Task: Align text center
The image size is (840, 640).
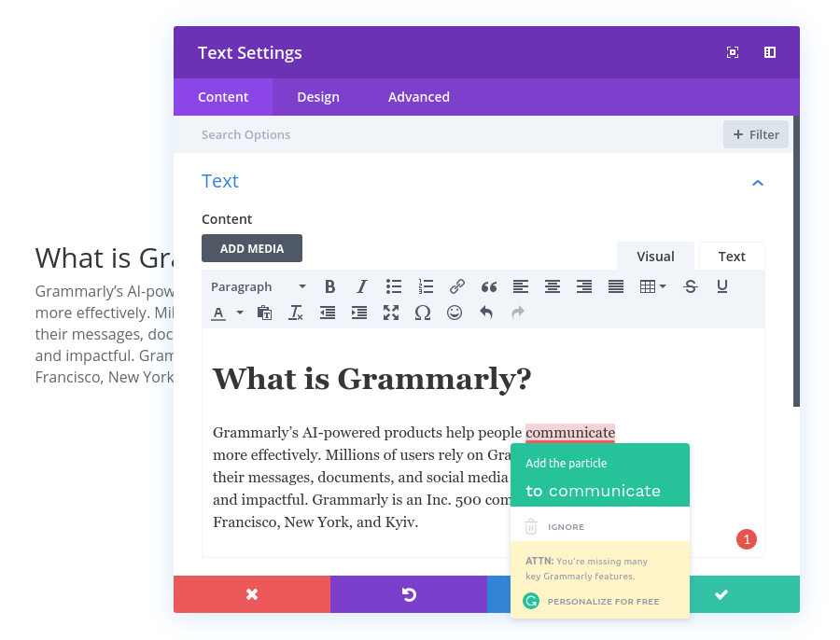Action: tap(553, 286)
